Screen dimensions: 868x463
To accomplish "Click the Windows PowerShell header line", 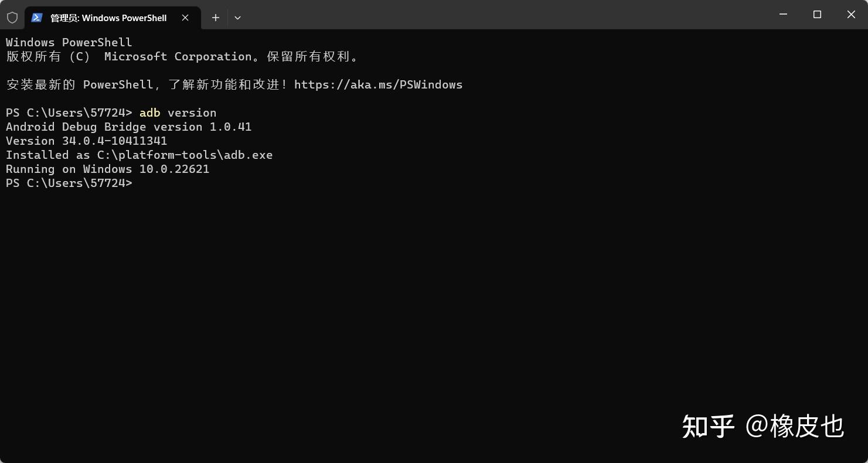I will [x=69, y=42].
